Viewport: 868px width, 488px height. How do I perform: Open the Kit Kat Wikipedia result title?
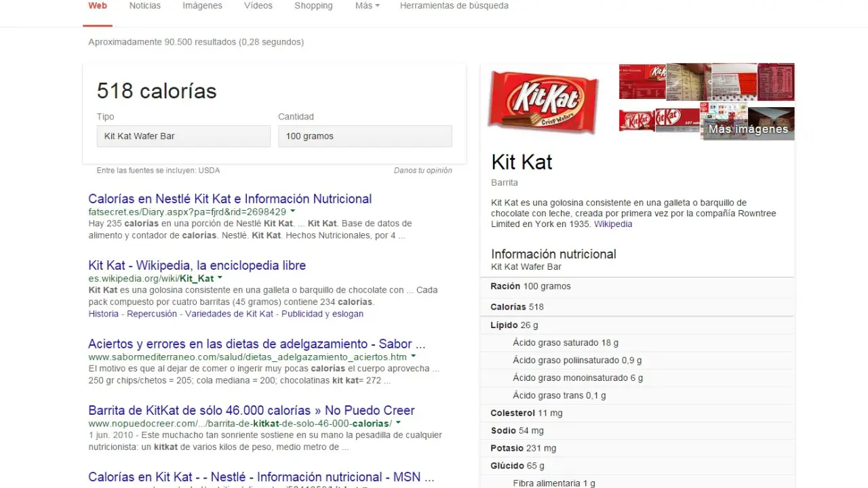tap(197, 265)
